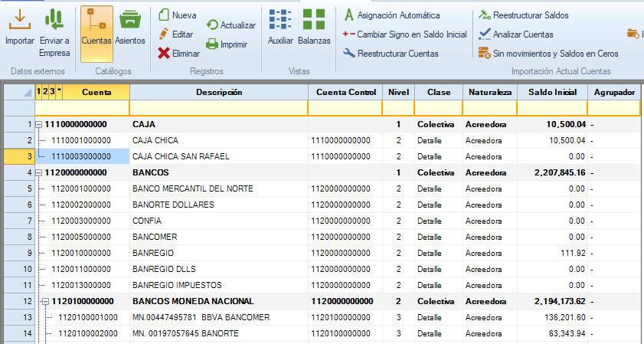Collapse the BANCOS account node
The image size is (644, 344).
(39, 173)
